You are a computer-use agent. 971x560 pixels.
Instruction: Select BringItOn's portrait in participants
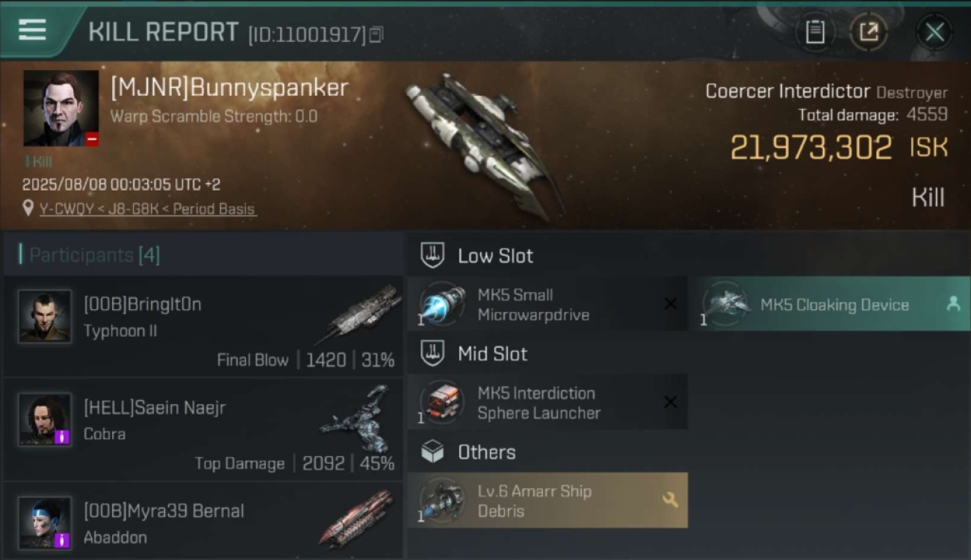tap(45, 317)
